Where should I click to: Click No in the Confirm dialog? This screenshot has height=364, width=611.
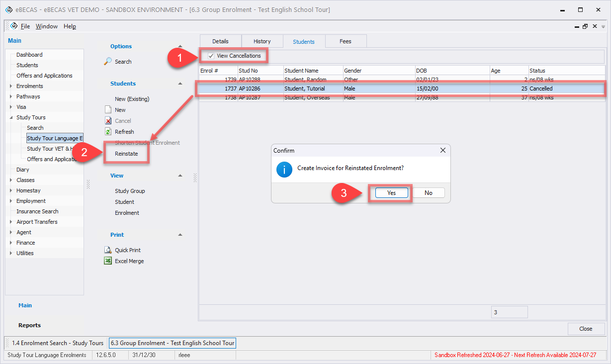click(428, 193)
